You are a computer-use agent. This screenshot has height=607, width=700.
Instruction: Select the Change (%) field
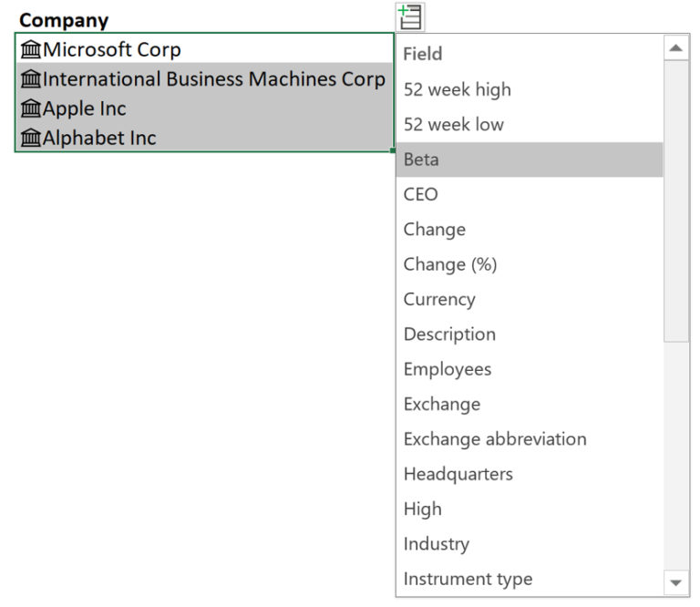tap(449, 264)
